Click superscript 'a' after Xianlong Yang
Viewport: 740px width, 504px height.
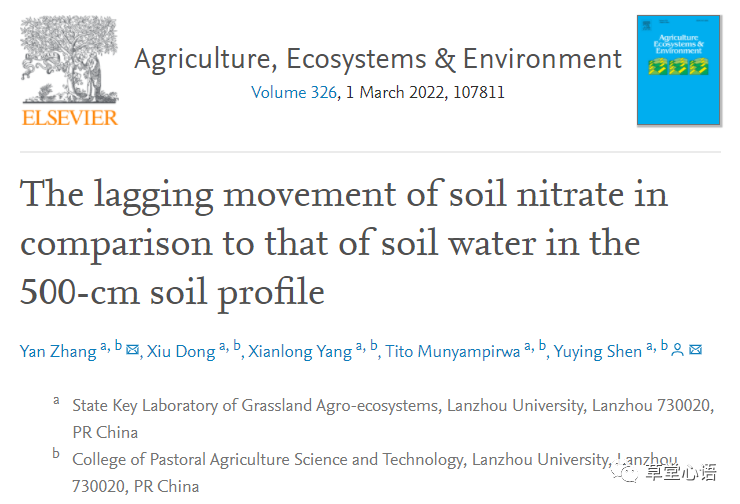(360, 346)
